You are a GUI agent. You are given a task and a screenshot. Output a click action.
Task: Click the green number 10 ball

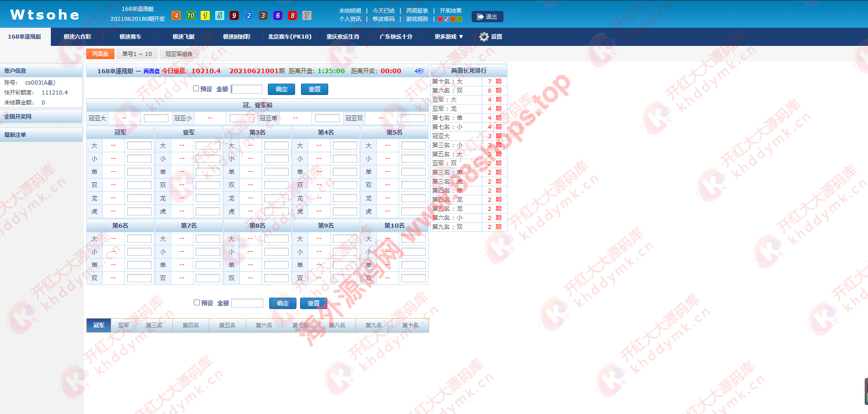pos(191,15)
